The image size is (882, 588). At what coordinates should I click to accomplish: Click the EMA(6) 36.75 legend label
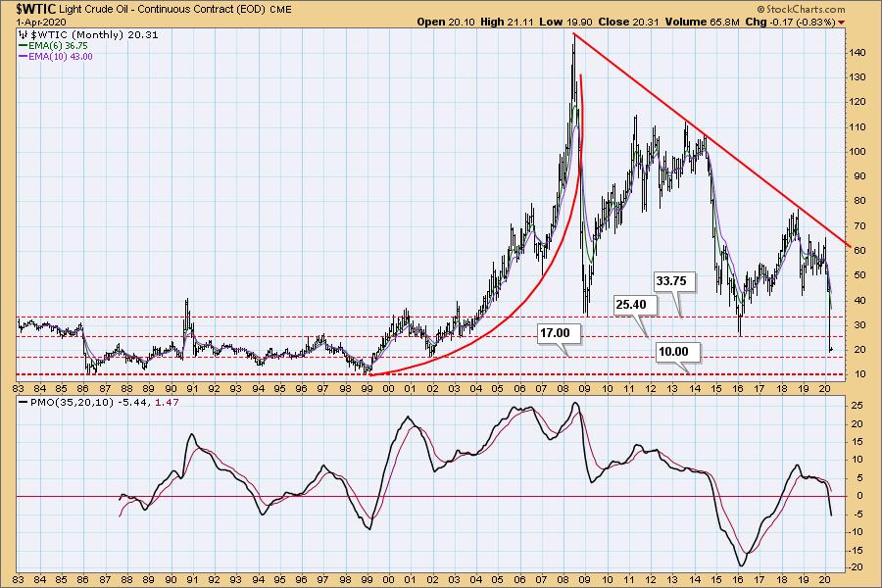coord(58,46)
